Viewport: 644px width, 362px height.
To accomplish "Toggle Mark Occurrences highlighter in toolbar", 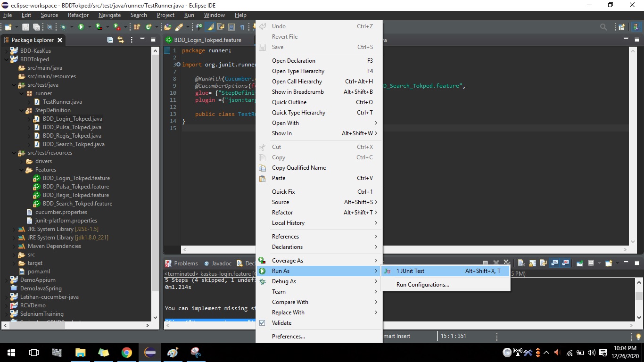I will pos(210,27).
